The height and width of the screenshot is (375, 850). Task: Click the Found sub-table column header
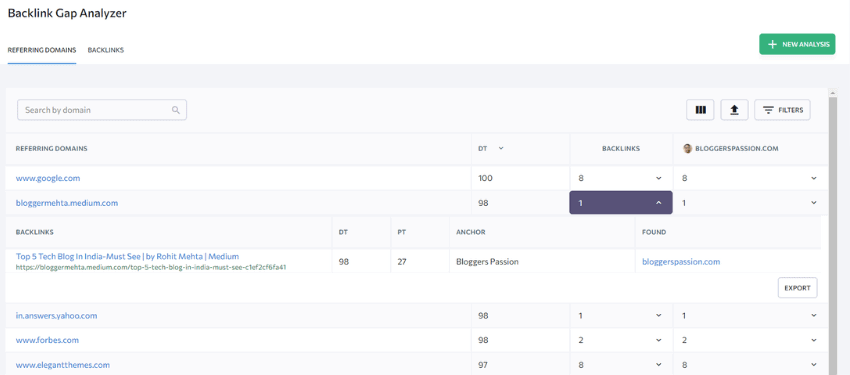(654, 232)
